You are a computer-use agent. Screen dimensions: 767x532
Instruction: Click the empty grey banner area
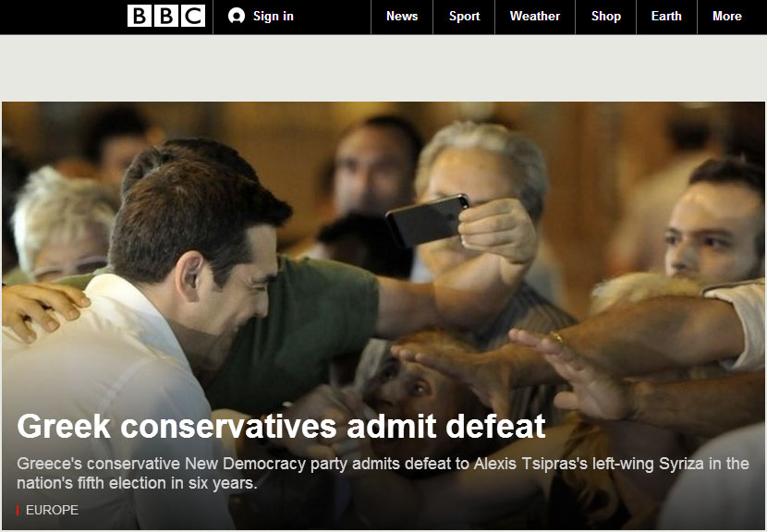[383, 68]
